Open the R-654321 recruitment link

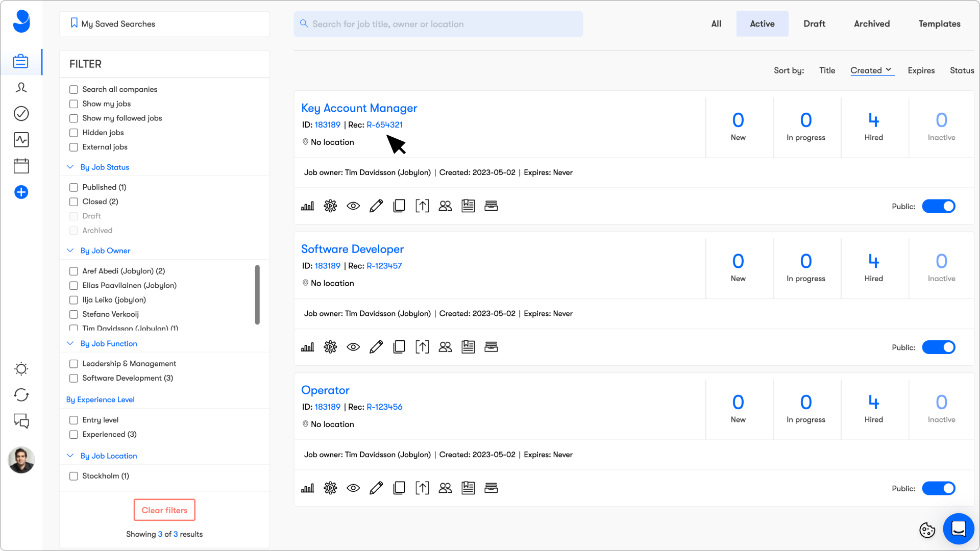(x=385, y=124)
